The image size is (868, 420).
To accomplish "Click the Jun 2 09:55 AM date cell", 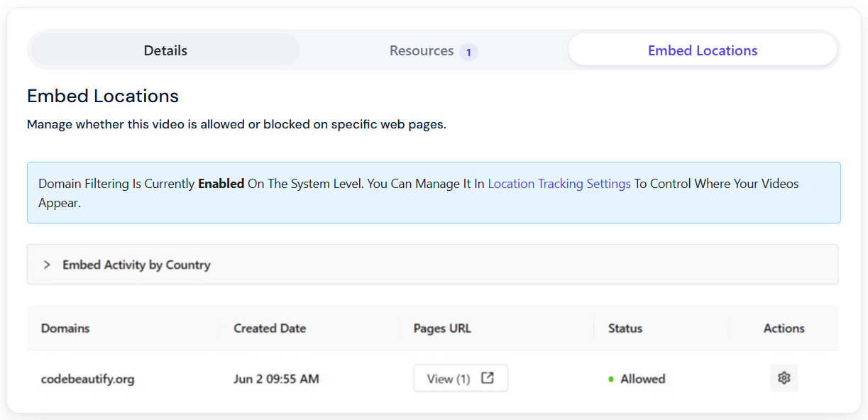I will 276,379.
